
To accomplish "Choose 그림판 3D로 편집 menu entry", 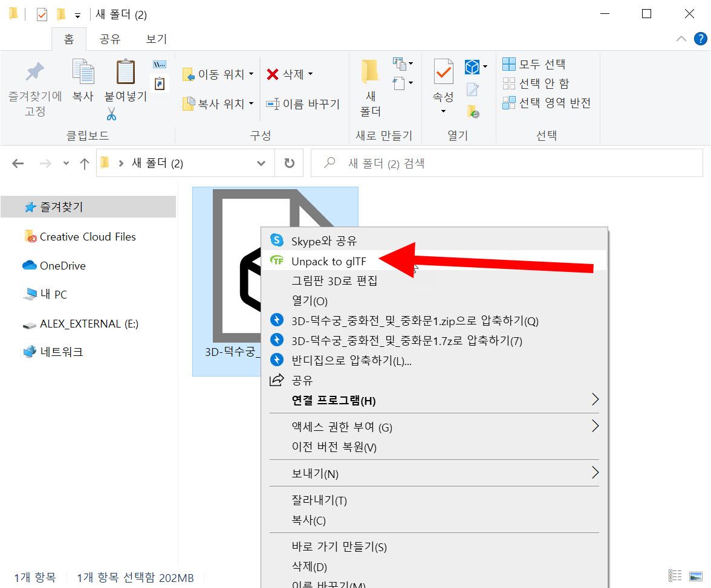I will (x=434, y=280).
